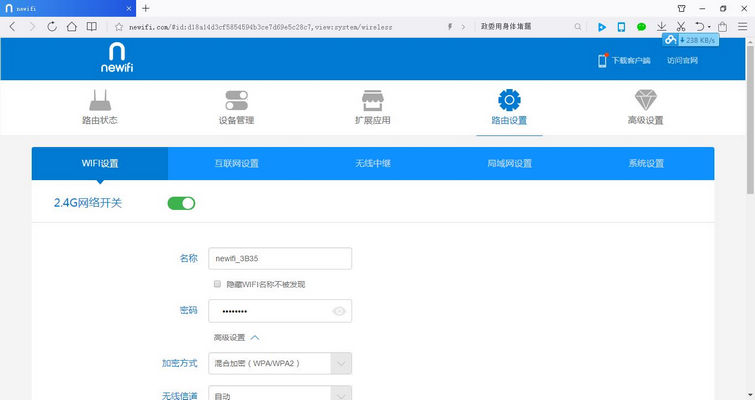Click the undo closed-tab icon

[700, 26]
